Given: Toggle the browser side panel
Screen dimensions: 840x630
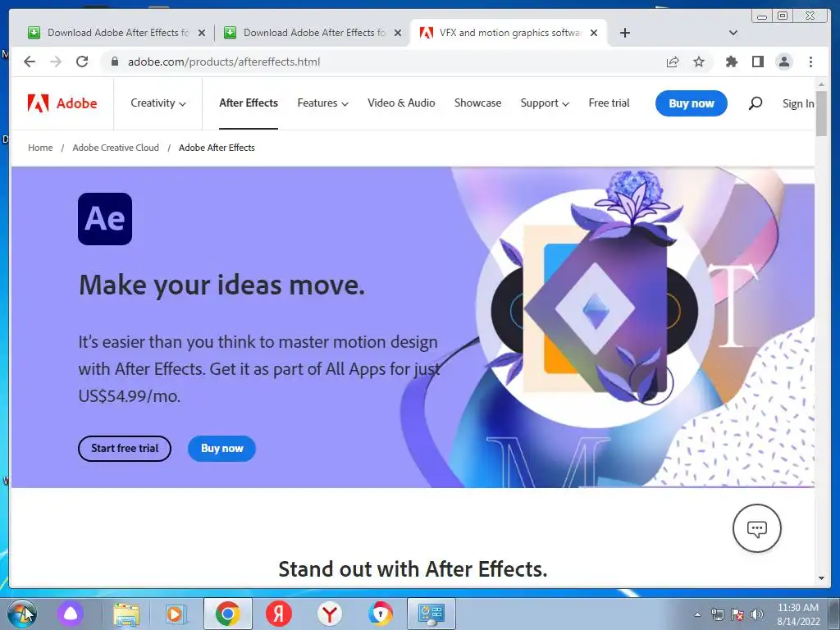Looking at the screenshot, I should 757,62.
